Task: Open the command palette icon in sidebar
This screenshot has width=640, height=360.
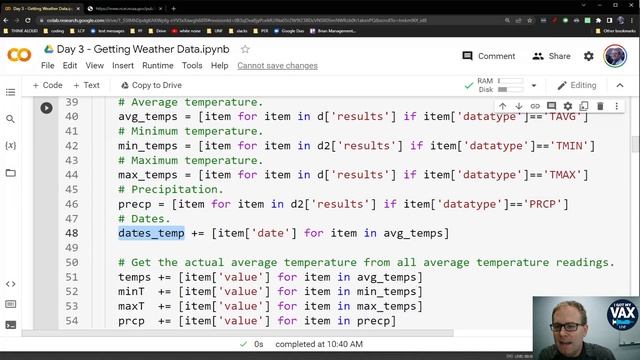Action: click(11, 304)
